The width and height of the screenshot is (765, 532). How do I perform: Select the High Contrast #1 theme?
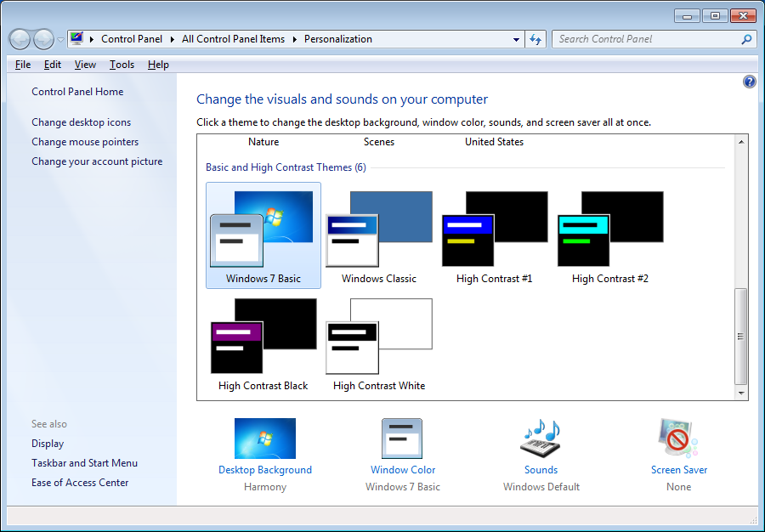click(495, 235)
